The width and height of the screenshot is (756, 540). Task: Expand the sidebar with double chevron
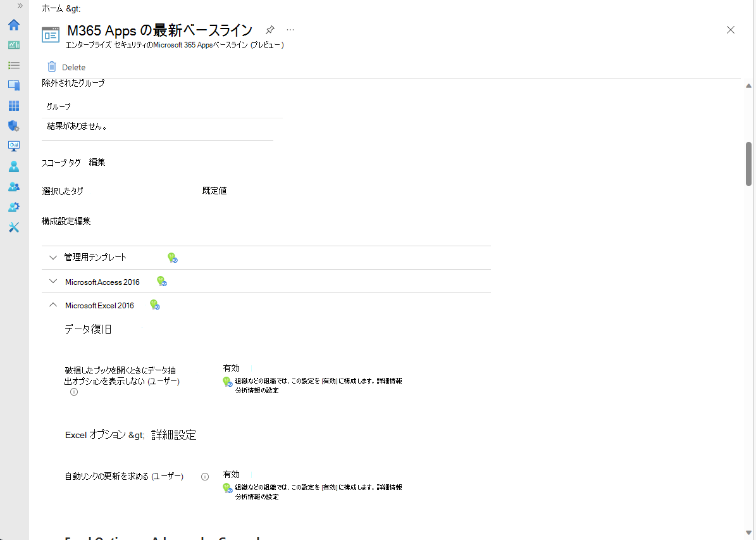click(20, 6)
